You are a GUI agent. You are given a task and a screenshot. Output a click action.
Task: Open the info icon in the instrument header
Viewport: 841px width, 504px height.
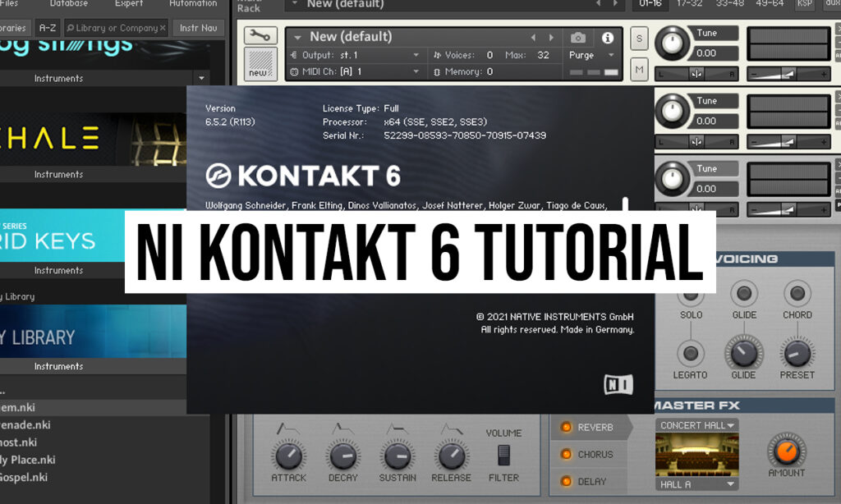point(608,38)
